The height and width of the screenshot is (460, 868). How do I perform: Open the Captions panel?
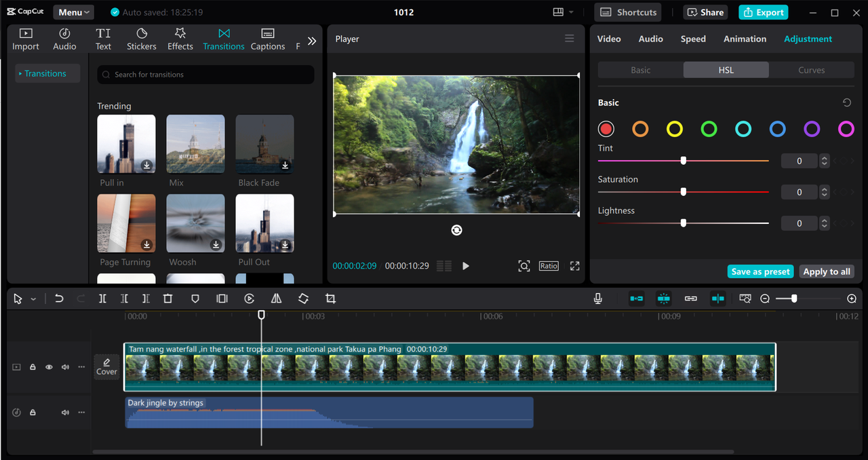[x=268, y=39]
